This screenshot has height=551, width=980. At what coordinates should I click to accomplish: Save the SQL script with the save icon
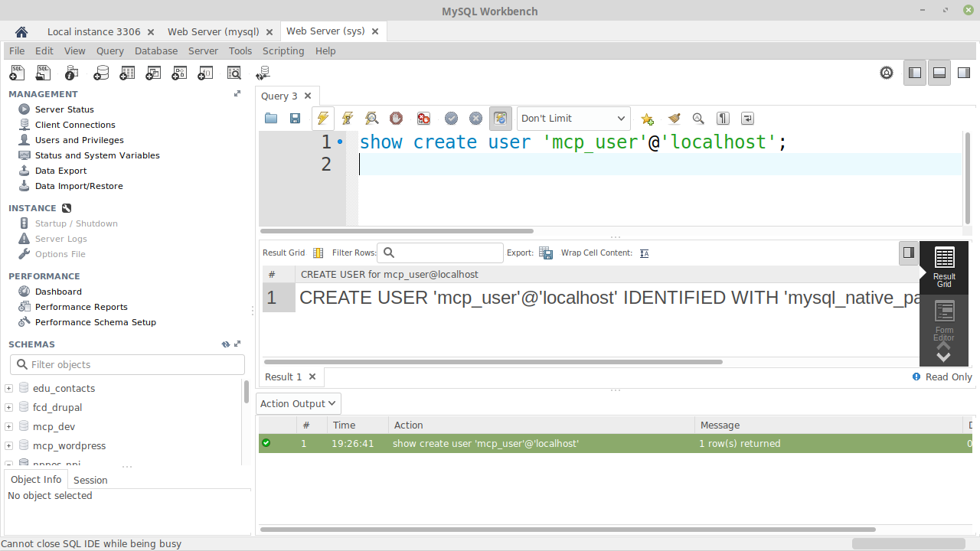tap(295, 119)
